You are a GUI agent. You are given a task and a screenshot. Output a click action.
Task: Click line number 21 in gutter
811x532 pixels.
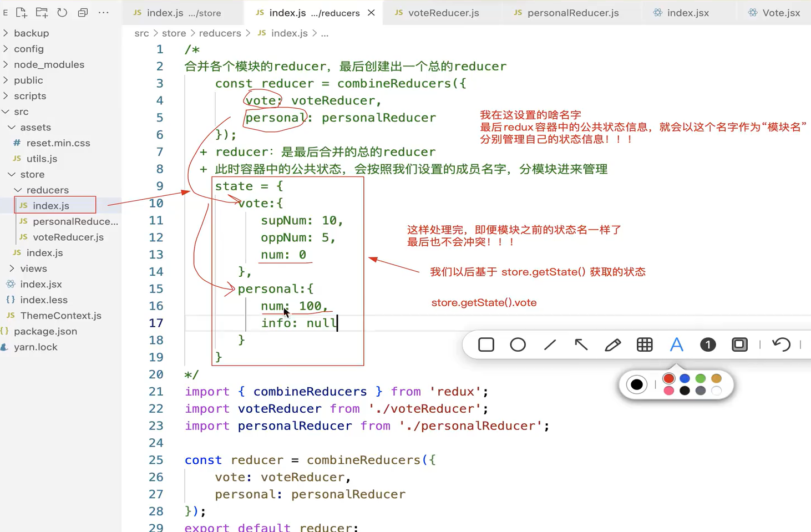(156, 392)
